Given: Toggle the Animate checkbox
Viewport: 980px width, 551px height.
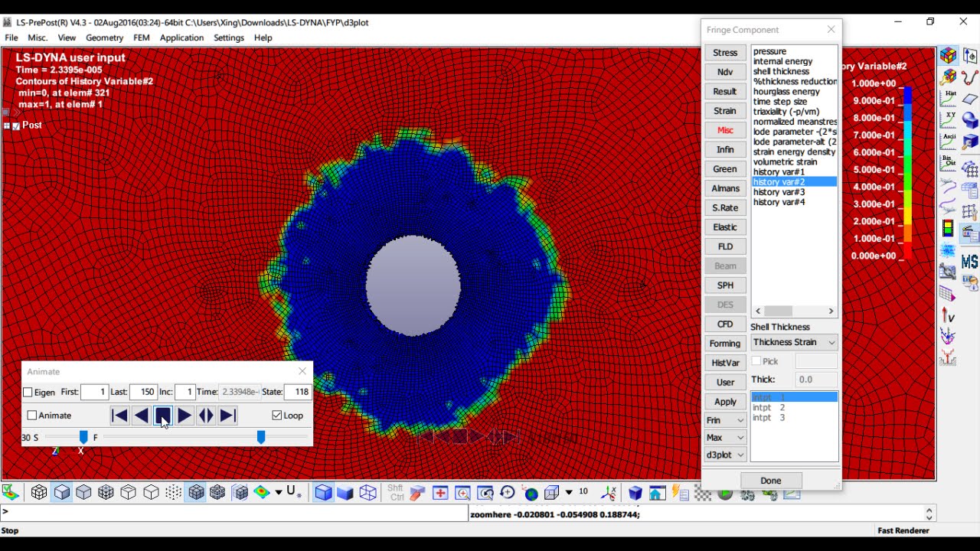Looking at the screenshot, I should coord(32,416).
